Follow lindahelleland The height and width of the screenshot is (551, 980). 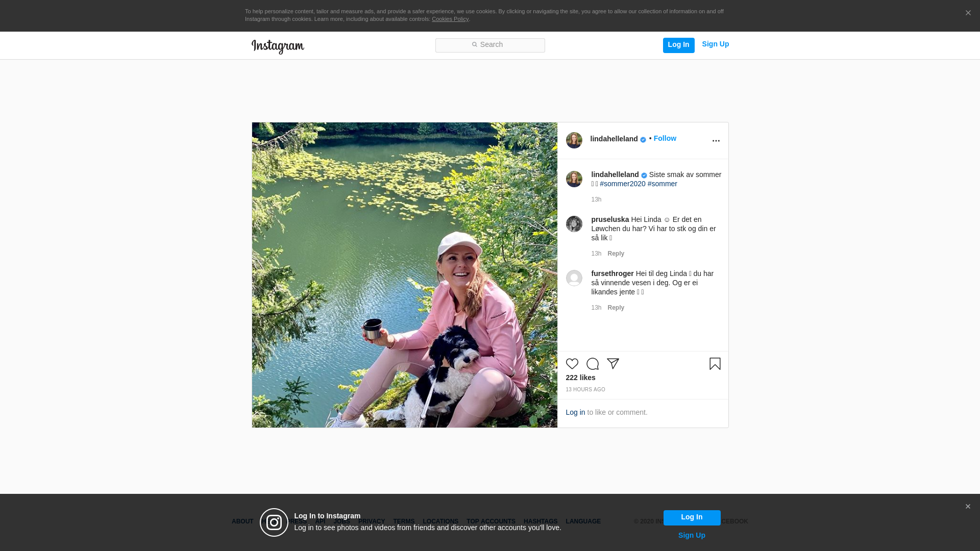pos(665,138)
